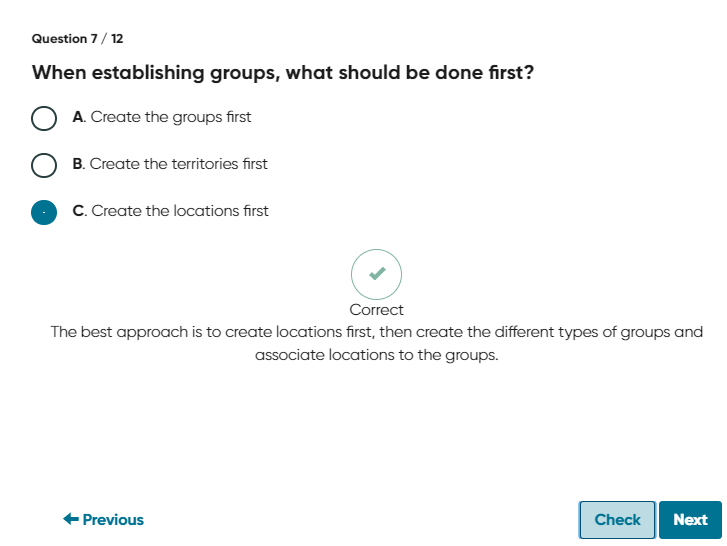
Task: Click the left arrow beside Previous
Action: pyautogui.click(x=71, y=519)
